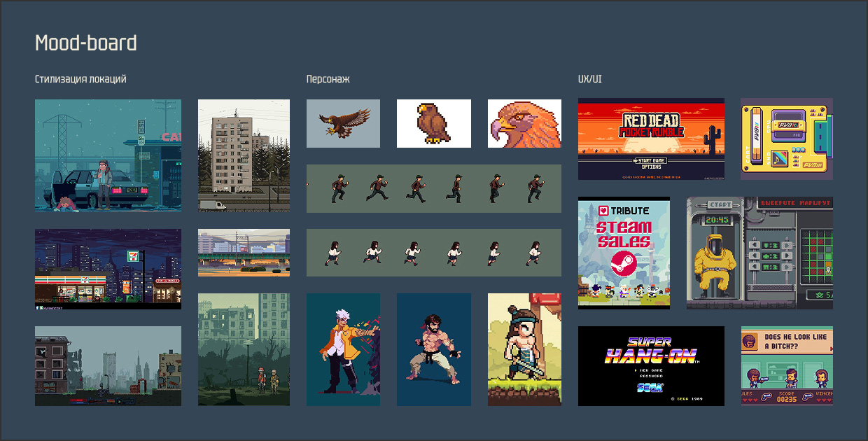Click the Red Dead Pocket Rumble image
This screenshot has height=441, width=868.
[x=651, y=139]
